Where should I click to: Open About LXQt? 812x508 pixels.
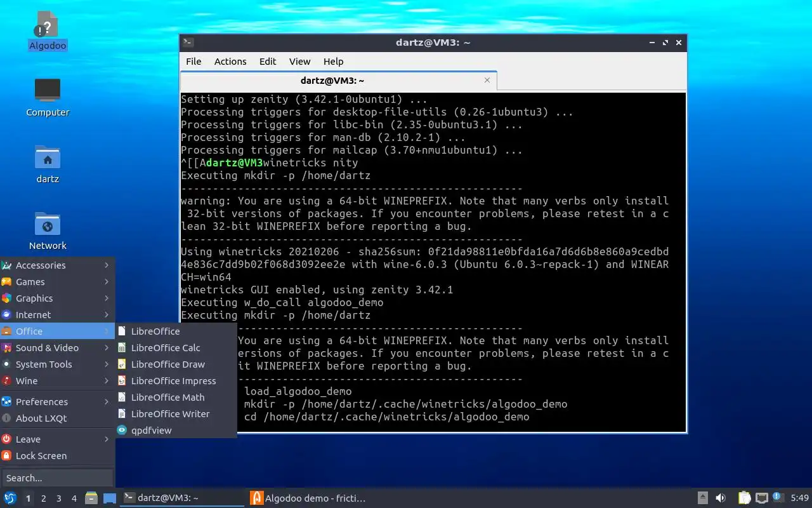tap(57, 418)
